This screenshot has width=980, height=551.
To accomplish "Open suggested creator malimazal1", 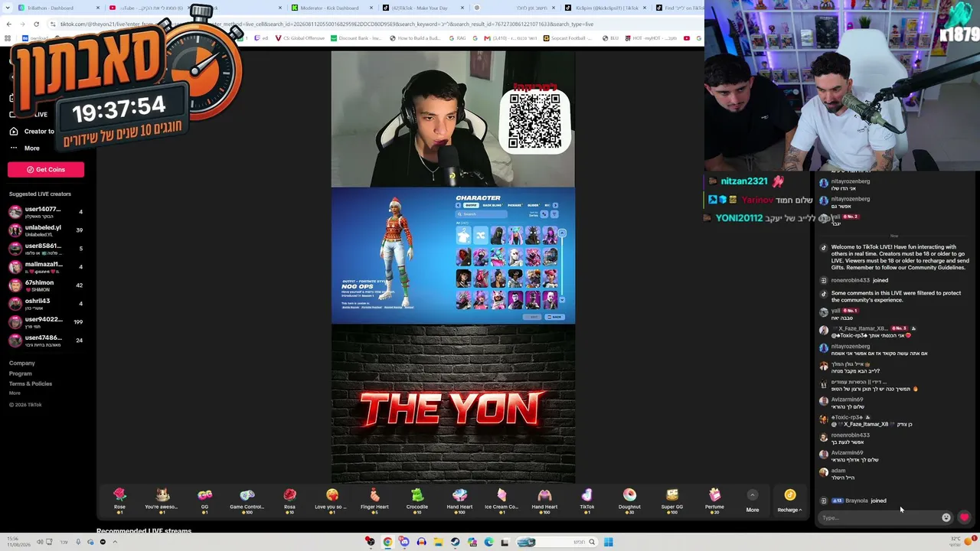I will pos(46,267).
